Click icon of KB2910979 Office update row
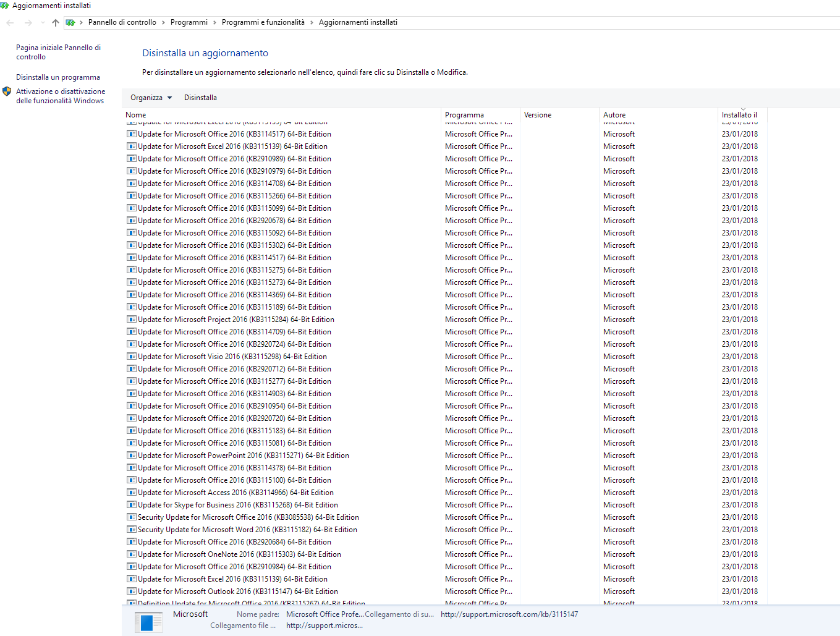 pos(131,171)
